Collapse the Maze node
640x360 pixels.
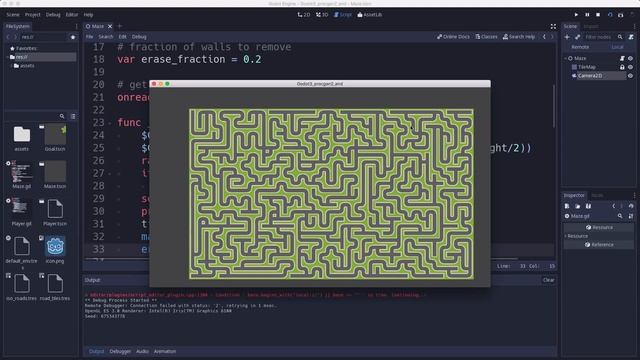(x=565, y=58)
